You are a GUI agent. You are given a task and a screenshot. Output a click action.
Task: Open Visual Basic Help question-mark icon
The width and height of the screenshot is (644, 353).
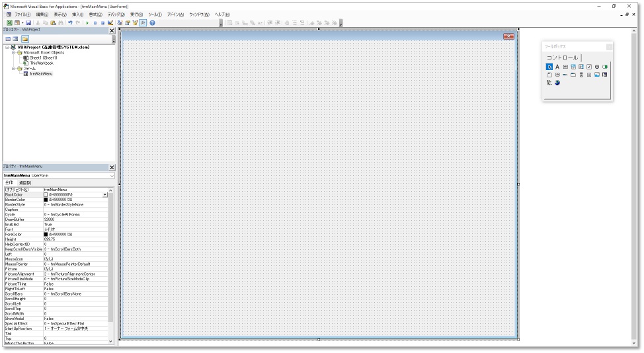click(152, 23)
